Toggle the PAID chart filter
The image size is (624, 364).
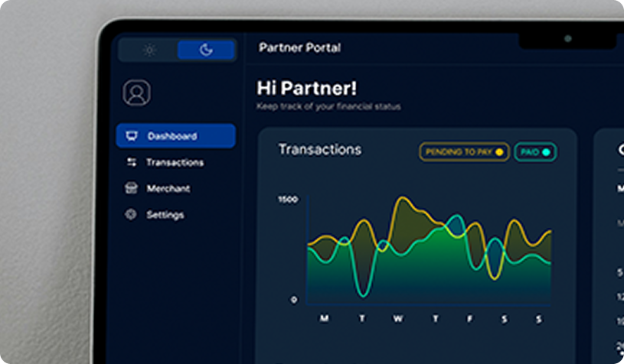pyautogui.click(x=535, y=152)
